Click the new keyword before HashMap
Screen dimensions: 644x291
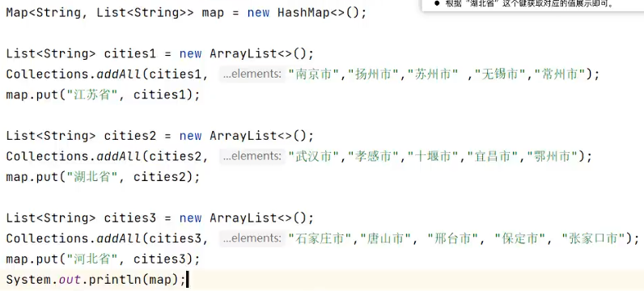(x=258, y=13)
